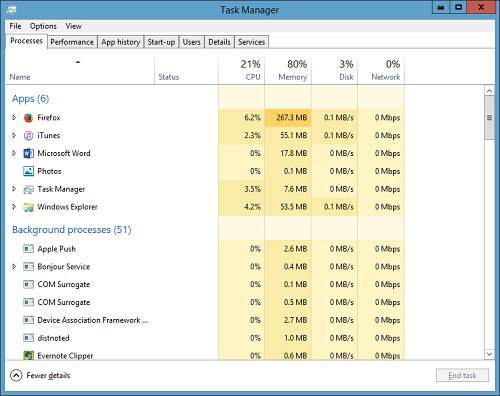The image size is (500, 396).
Task: Switch to the App history tab
Action: click(121, 42)
